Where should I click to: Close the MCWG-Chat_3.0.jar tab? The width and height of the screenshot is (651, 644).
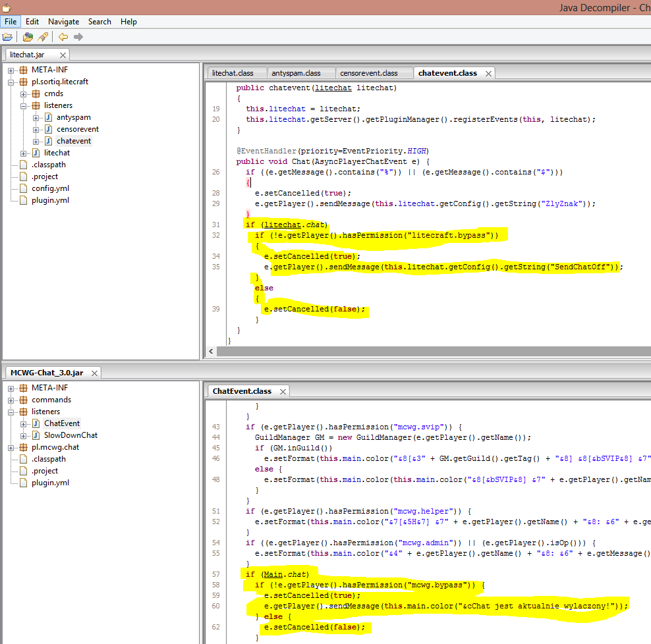pos(95,373)
